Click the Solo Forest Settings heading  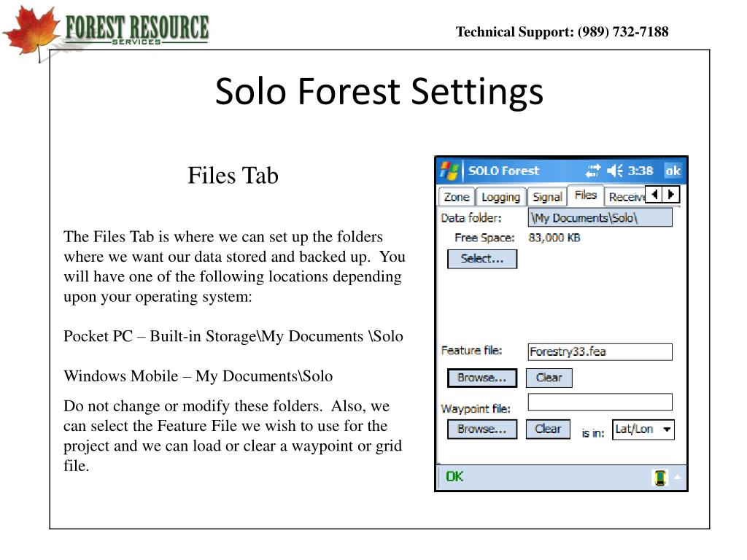tap(379, 91)
